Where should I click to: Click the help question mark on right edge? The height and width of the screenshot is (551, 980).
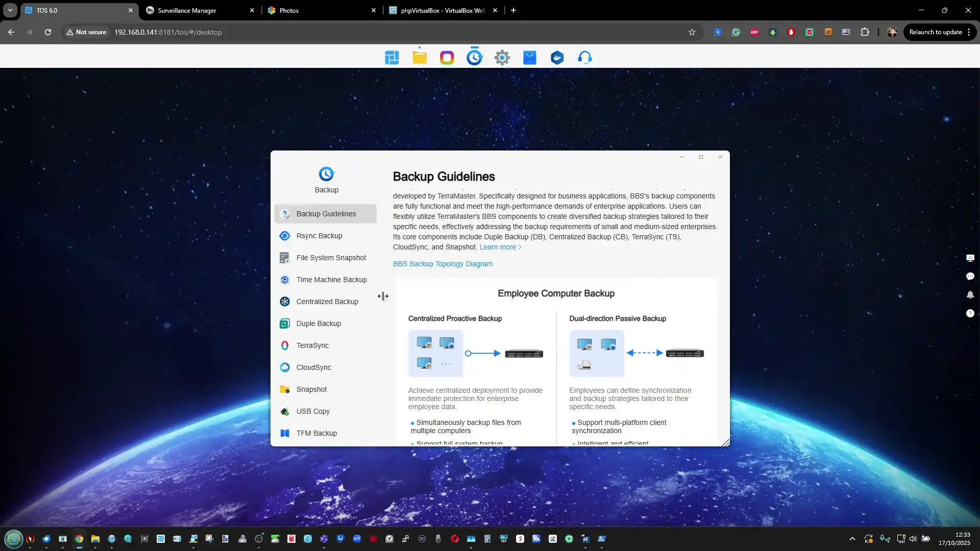click(970, 313)
